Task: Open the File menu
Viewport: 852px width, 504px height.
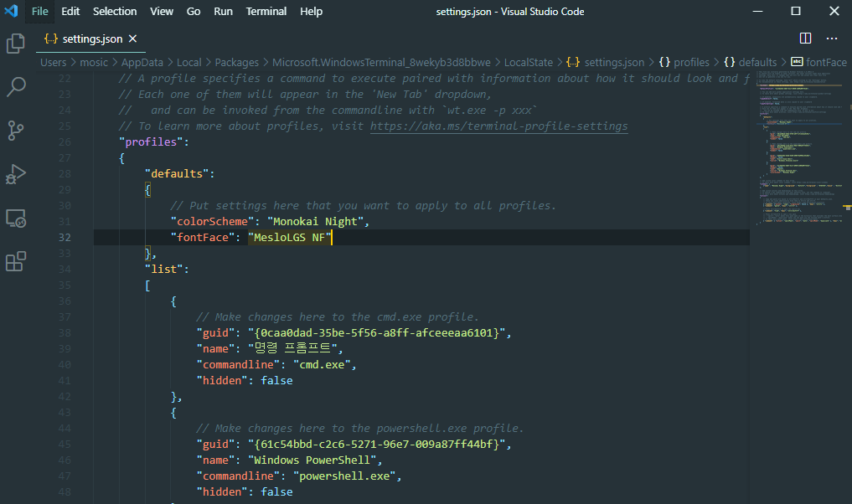Action: (x=39, y=12)
